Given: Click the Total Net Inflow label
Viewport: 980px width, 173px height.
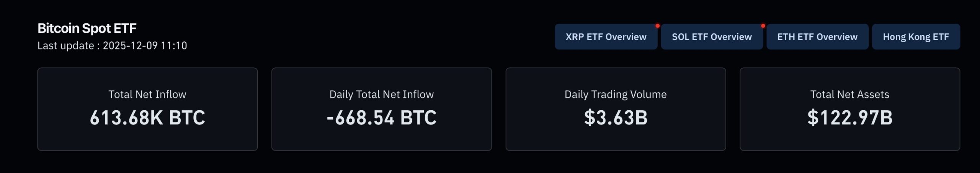Looking at the screenshot, I should tap(147, 94).
